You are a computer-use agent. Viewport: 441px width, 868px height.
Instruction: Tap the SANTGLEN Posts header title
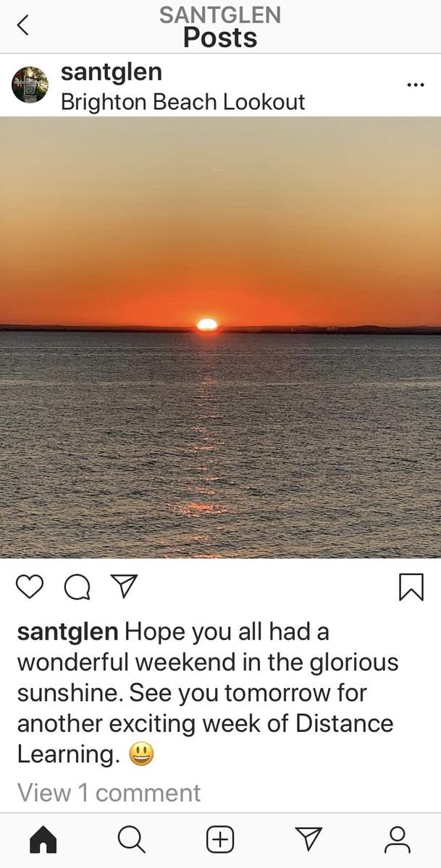(220, 26)
